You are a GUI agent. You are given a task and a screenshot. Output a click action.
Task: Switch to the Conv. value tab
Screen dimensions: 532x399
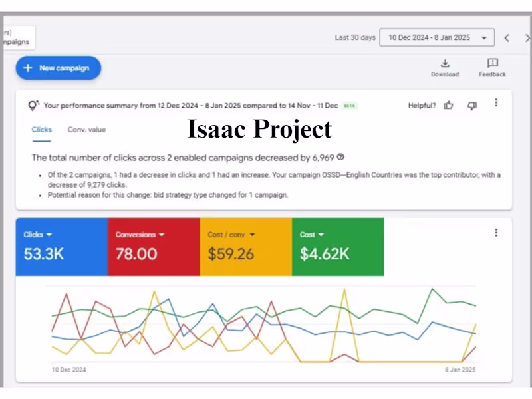(x=86, y=130)
